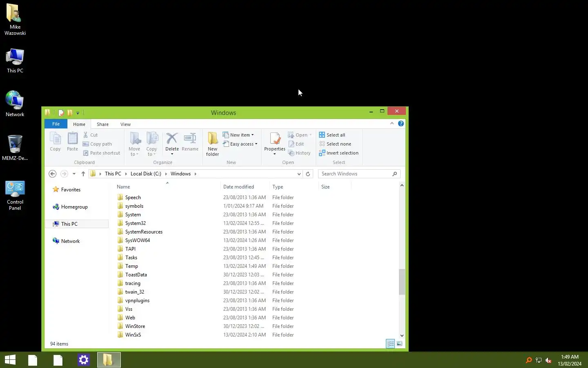Click the Properties icon
Viewport: 588px width, 368px height.
(275, 139)
